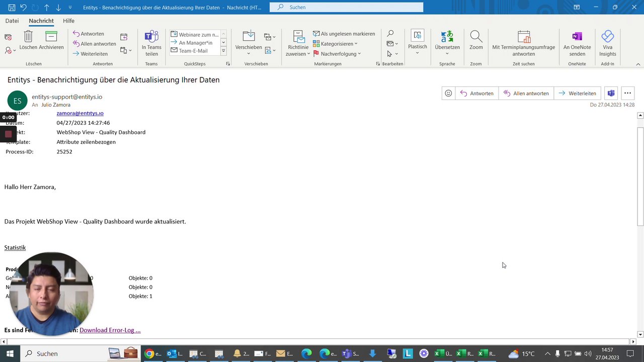Open Plastisch immersive reader
Screen dimensions: 644x362
click(x=417, y=42)
